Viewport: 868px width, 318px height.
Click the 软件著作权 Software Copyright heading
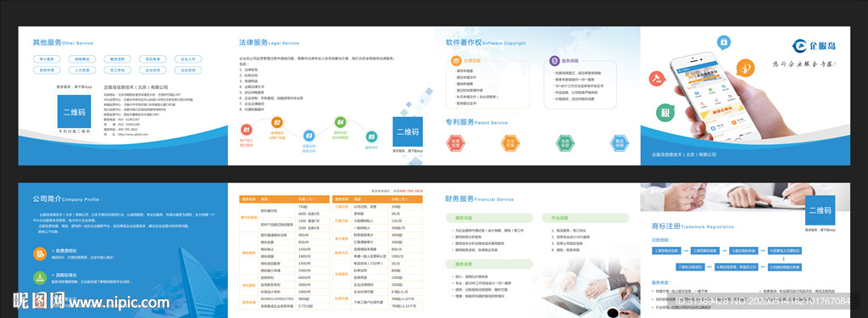(486, 42)
